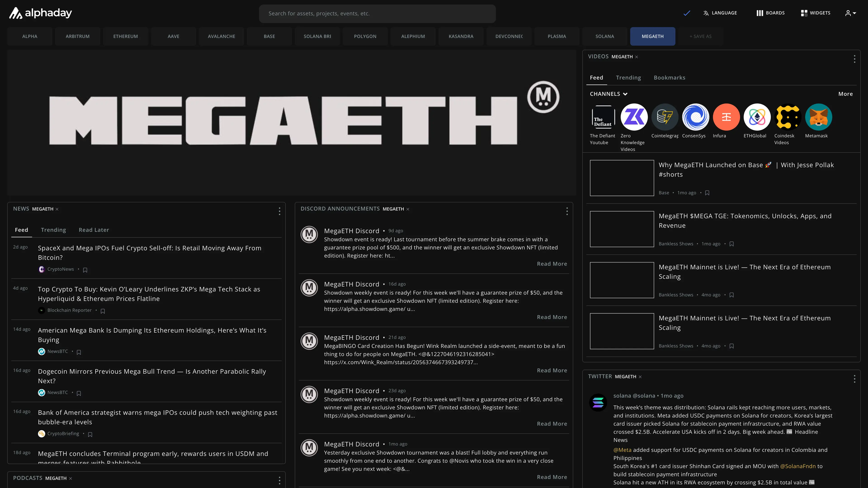Expand Read More on 21d ago MegaBINGO post

click(x=552, y=371)
